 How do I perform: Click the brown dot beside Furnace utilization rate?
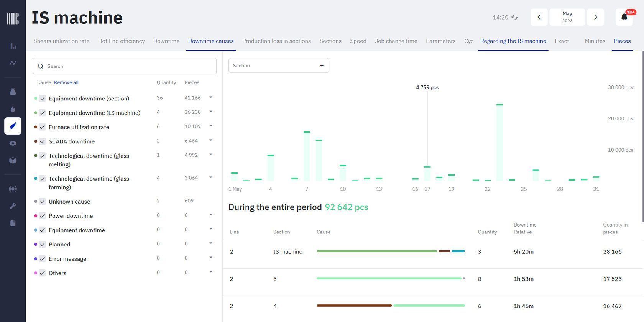(36, 127)
